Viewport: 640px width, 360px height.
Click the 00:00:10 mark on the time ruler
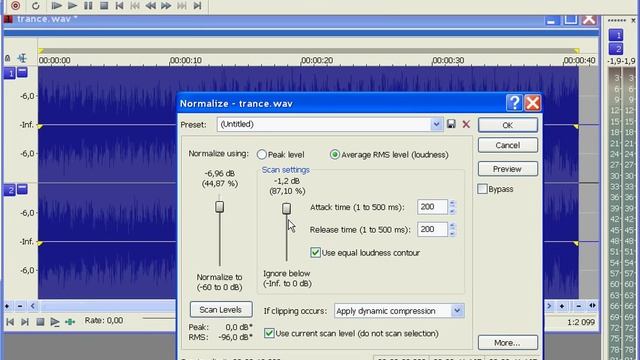click(x=186, y=60)
